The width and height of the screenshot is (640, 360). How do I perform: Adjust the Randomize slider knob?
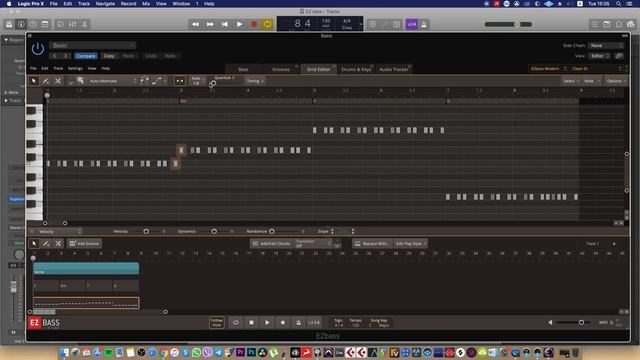(x=272, y=231)
